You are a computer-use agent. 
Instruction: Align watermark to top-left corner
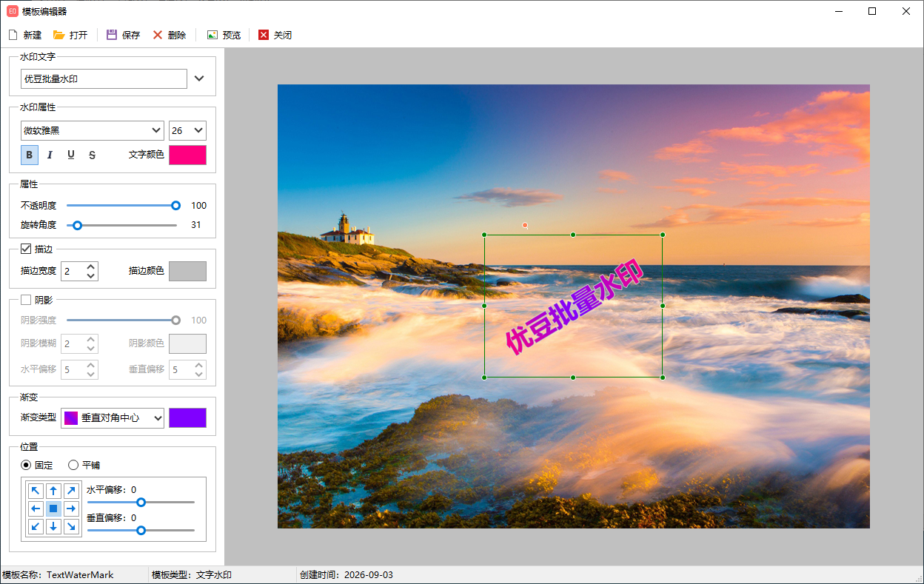(36, 491)
